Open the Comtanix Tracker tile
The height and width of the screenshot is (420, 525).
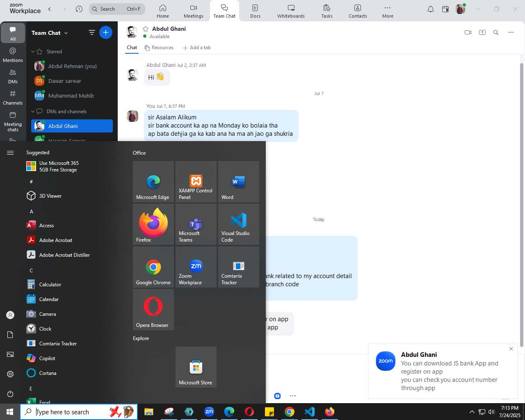point(239,267)
